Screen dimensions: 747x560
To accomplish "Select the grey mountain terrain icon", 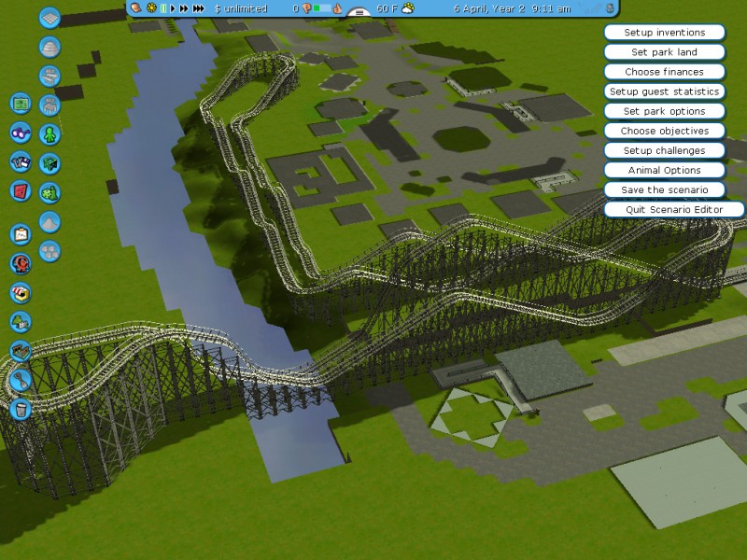I will click(x=49, y=222).
